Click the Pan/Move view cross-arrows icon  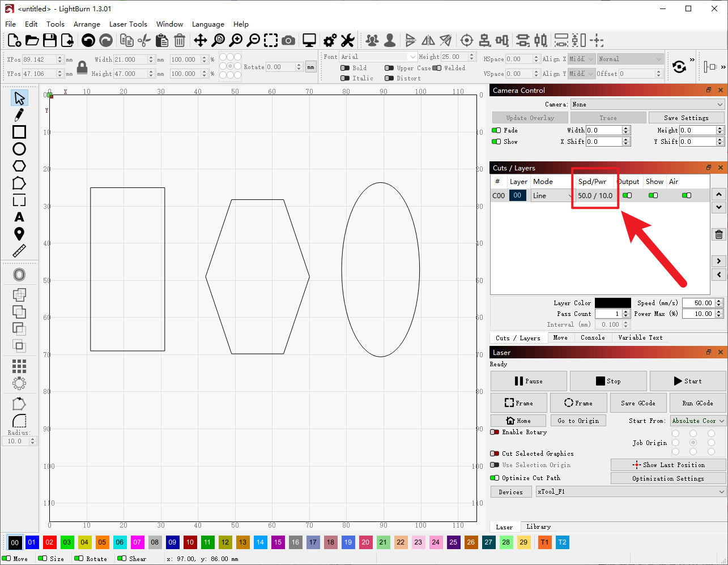(201, 40)
